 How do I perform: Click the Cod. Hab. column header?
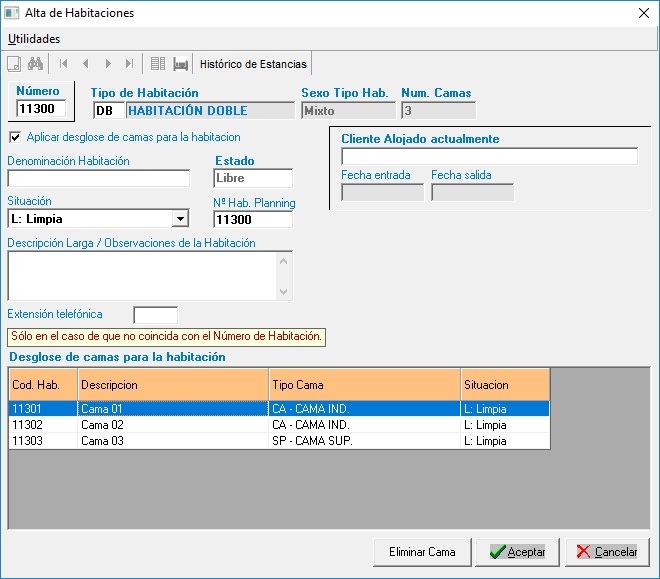point(43,385)
